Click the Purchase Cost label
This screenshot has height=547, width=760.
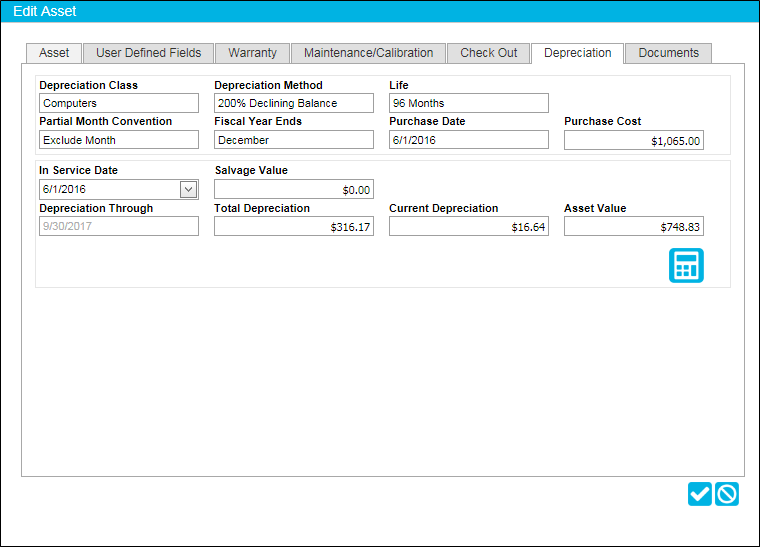(x=602, y=122)
